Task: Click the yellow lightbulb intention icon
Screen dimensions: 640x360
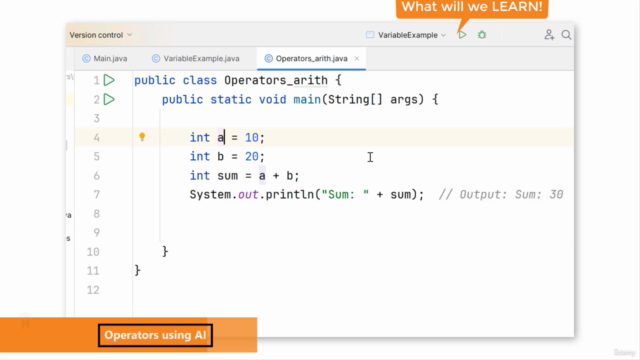Action: 142,137
